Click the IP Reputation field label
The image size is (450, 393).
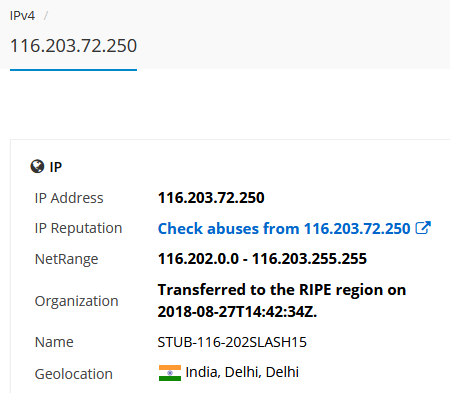78,229
